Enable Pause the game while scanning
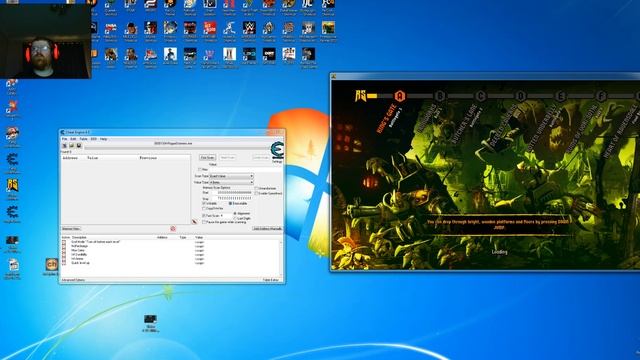The width and height of the screenshot is (640, 360). coord(204,222)
